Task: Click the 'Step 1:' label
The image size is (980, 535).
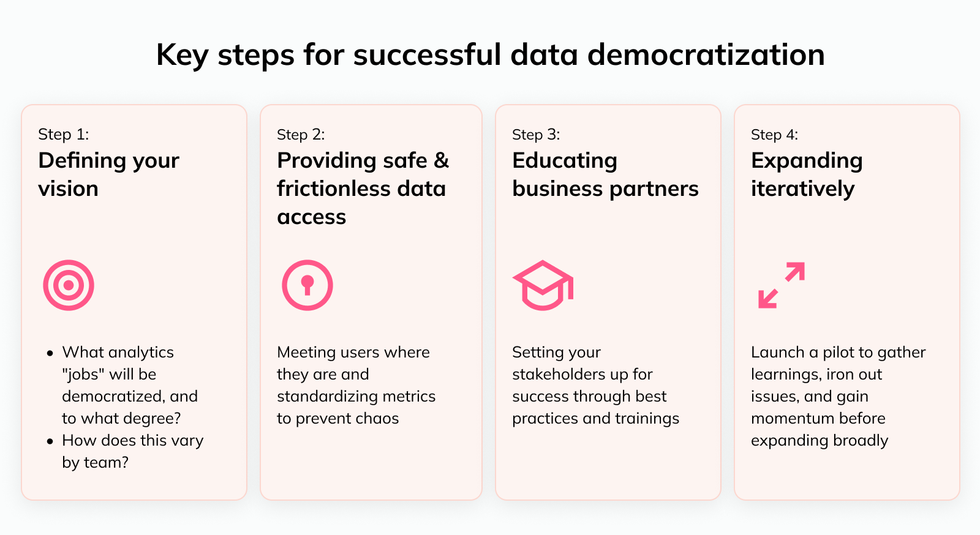Action: (64, 135)
